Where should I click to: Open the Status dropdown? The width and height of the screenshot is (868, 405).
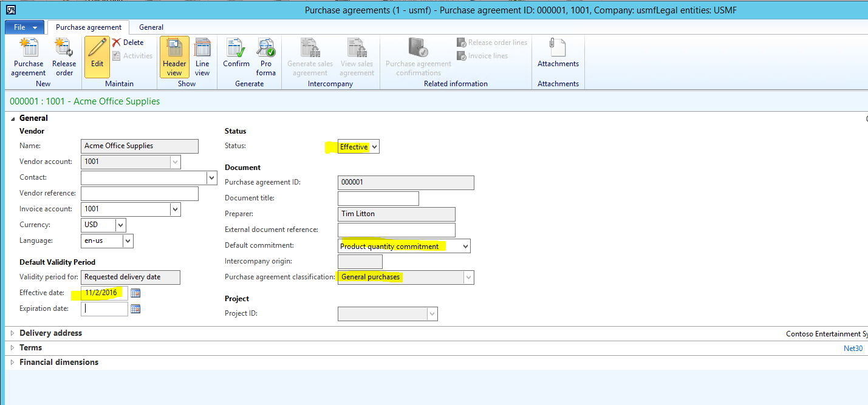[374, 147]
